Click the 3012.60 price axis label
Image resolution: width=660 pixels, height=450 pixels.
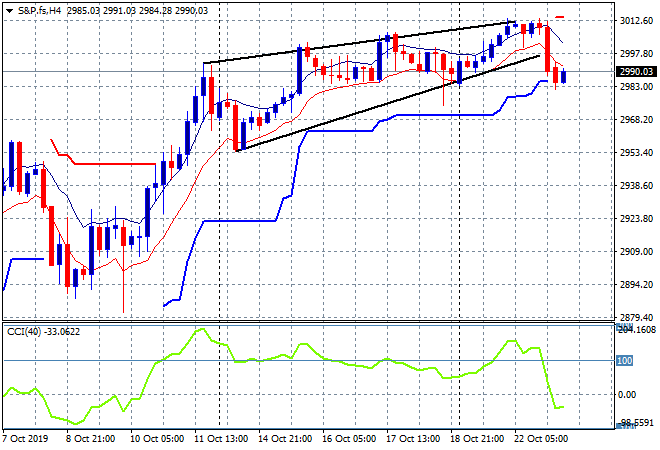[x=636, y=21]
